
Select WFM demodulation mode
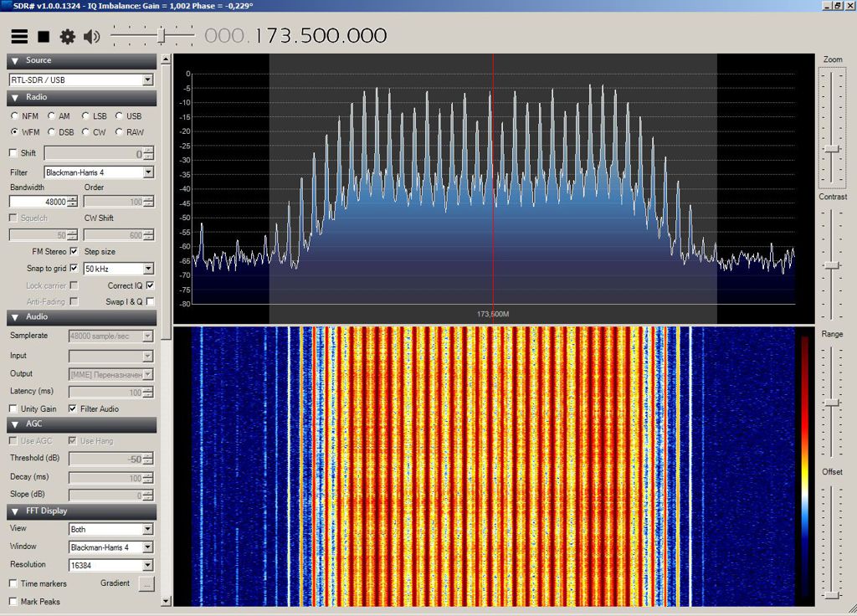(15, 131)
